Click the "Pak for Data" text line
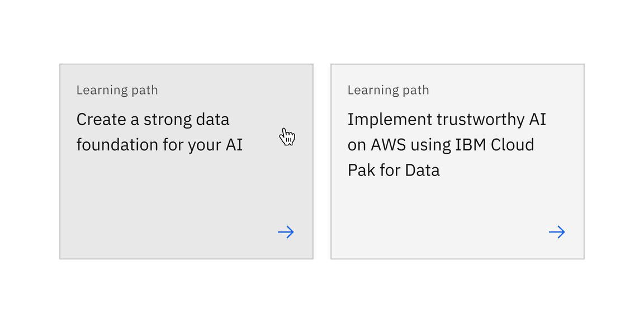The image size is (644, 322). [x=394, y=170]
